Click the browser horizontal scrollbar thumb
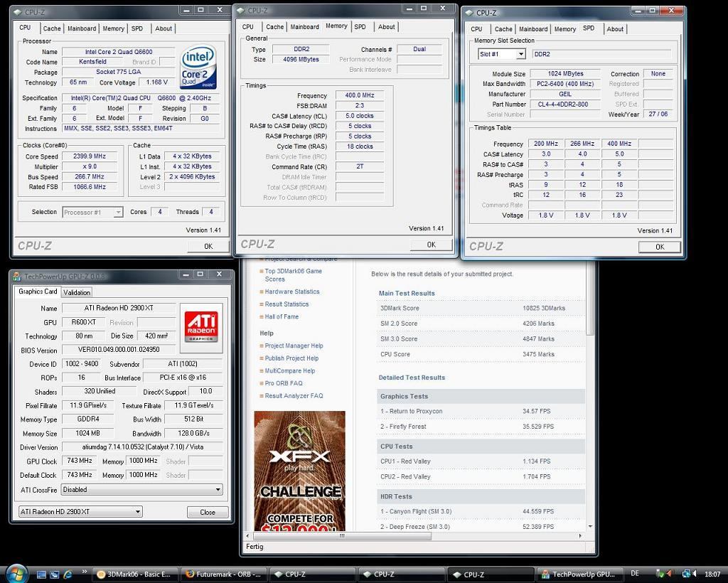Screen dimensions: 728x583 342,535
